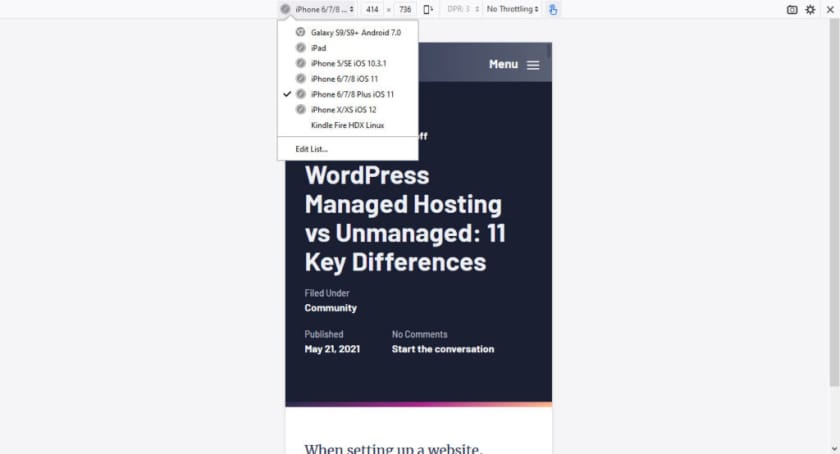The width and height of the screenshot is (840, 454).
Task: Click the article title heading
Action: point(405,219)
